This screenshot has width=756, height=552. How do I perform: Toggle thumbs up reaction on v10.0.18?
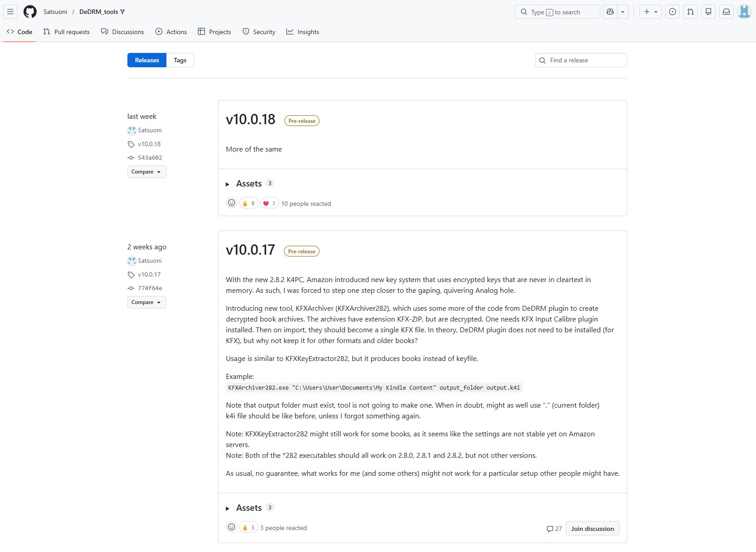point(249,204)
